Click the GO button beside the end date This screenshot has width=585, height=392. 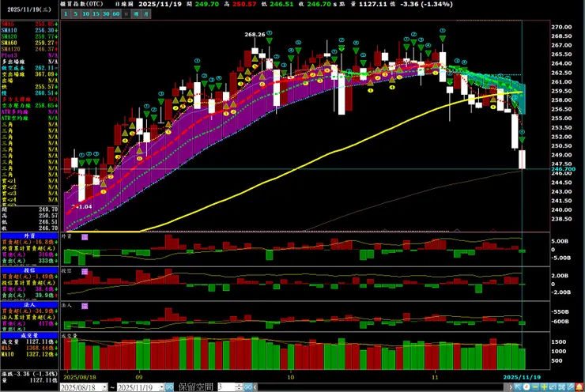tap(169, 387)
